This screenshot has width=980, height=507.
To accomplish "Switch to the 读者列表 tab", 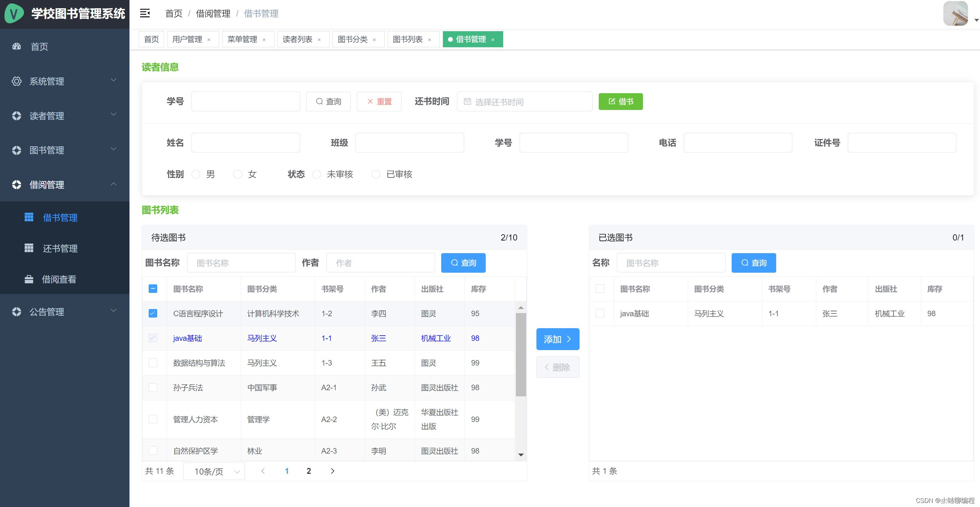I will 297,39.
